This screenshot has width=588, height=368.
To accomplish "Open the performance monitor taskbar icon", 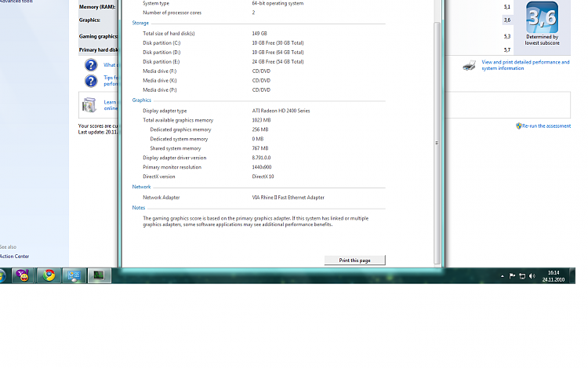I will [99, 275].
